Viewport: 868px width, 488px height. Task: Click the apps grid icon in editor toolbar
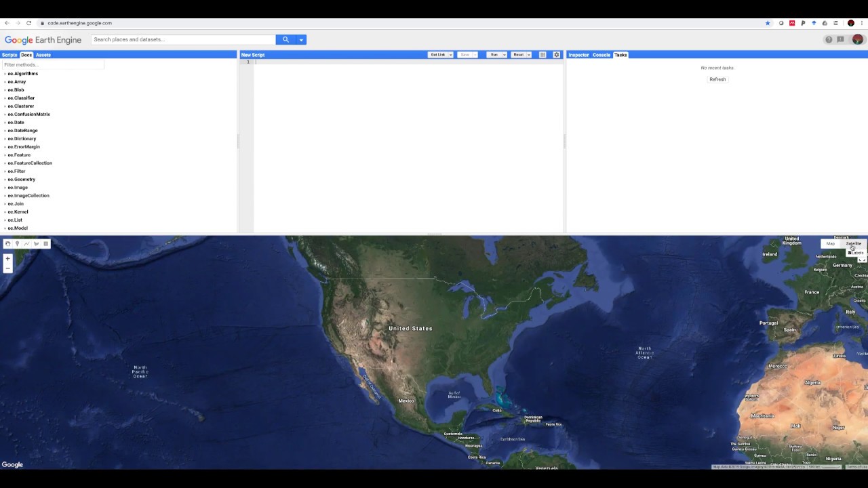tap(542, 55)
